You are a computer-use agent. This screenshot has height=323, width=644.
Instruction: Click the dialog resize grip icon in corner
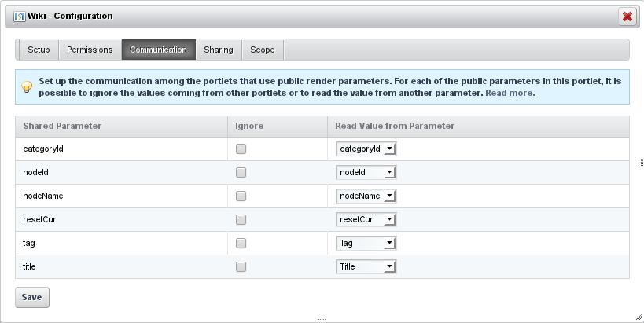638,317
